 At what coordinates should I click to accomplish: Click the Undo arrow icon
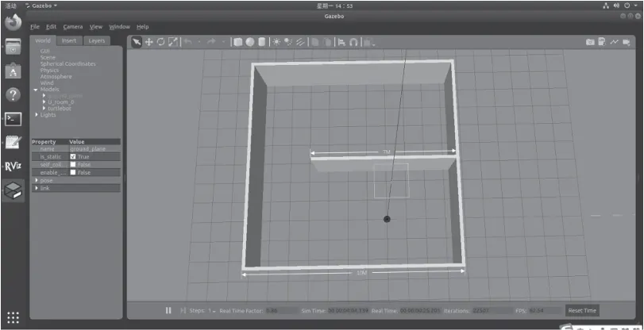pos(188,42)
